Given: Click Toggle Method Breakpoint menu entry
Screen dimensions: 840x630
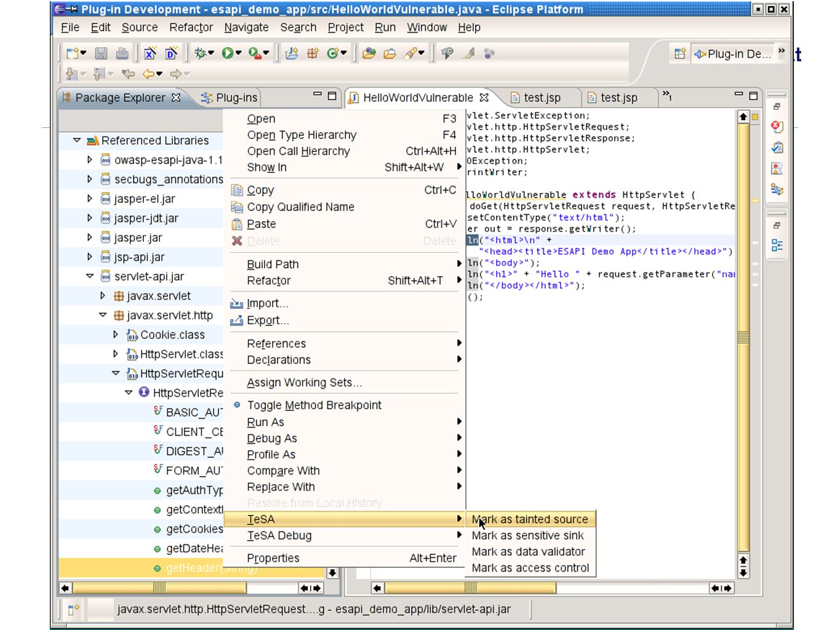Looking at the screenshot, I should coord(343,405).
